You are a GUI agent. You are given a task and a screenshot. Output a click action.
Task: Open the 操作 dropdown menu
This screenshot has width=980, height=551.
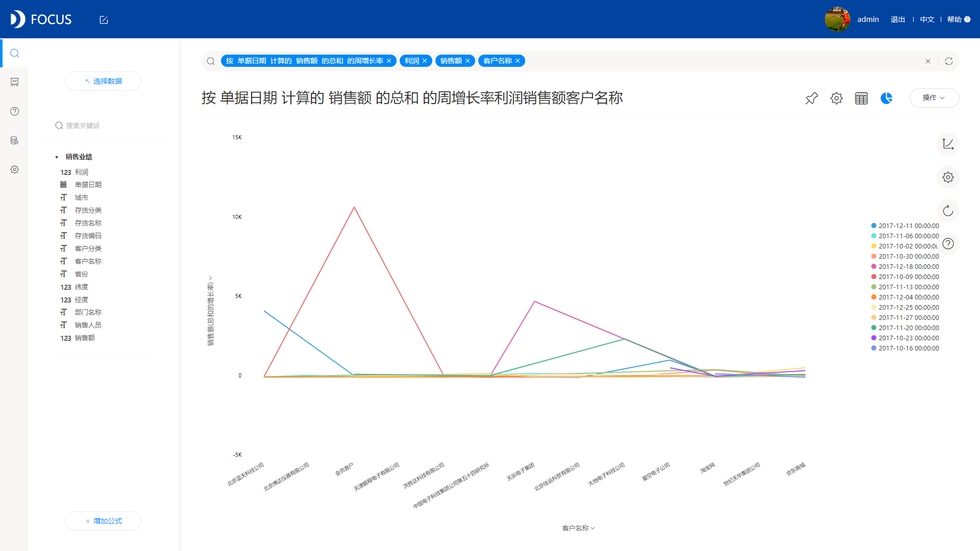coord(934,97)
